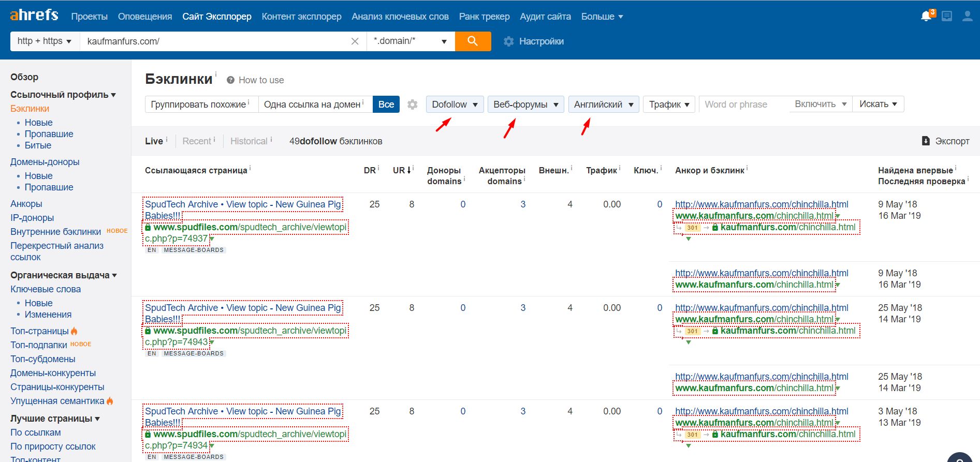This screenshot has width=980, height=462.
Task: Open the Dofollow filter dropdown
Action: click(x=455, y=105)
